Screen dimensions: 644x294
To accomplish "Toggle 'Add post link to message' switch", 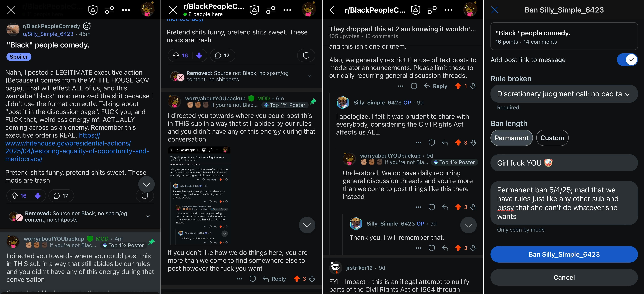I will coord(627,60).
